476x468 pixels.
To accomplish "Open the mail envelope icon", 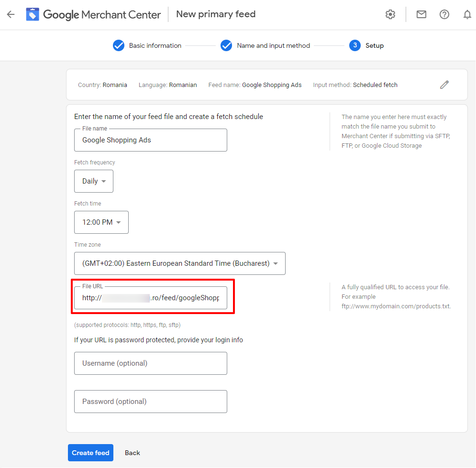I will click(421, 14).
